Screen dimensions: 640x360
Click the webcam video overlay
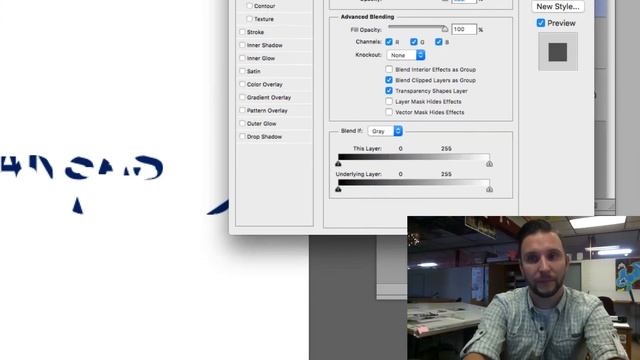(x=524, y=288)
